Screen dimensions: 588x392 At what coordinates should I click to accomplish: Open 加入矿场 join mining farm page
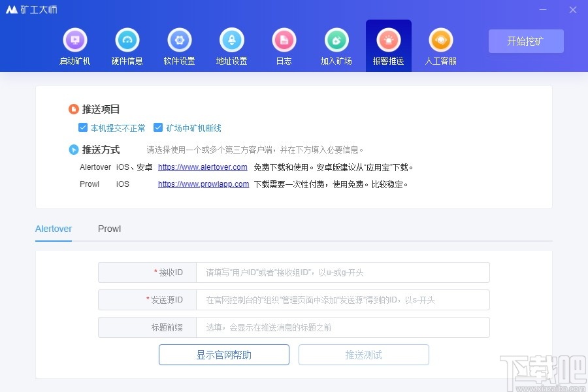click(x=336, y=44)
